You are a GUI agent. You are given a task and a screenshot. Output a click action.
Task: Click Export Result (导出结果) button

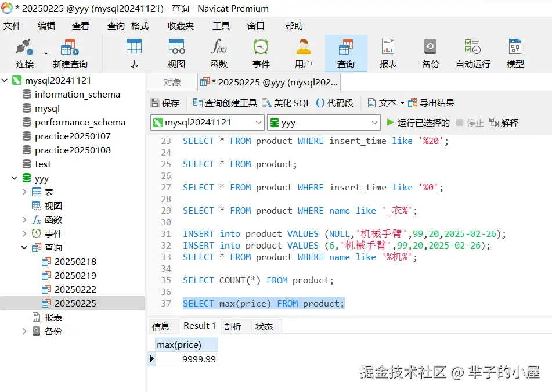431,103
